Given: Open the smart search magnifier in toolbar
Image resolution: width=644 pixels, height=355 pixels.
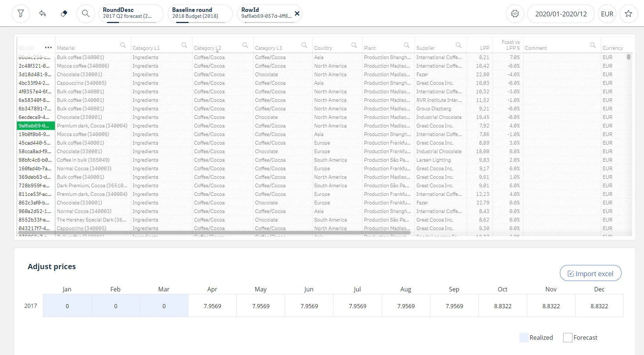Looking at the screenshot, I should point(86,14).
